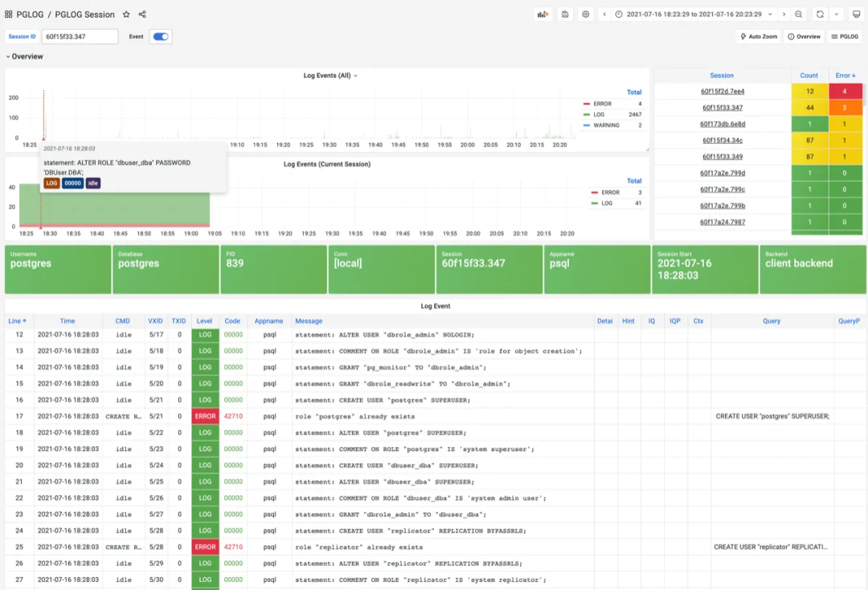Viewport: 868px width, 590px height.
Task: Save dashboard with the disk icon
Action: pos(565,14)
